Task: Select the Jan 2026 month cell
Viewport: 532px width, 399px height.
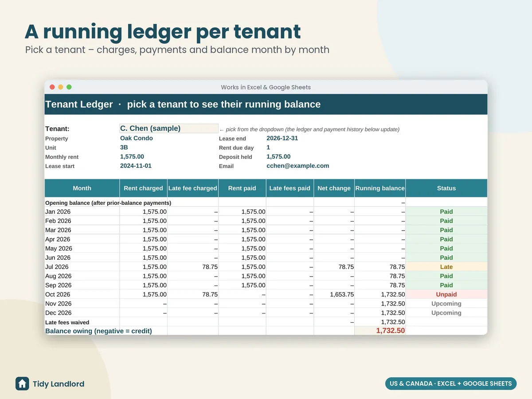Action: [82, 212]
